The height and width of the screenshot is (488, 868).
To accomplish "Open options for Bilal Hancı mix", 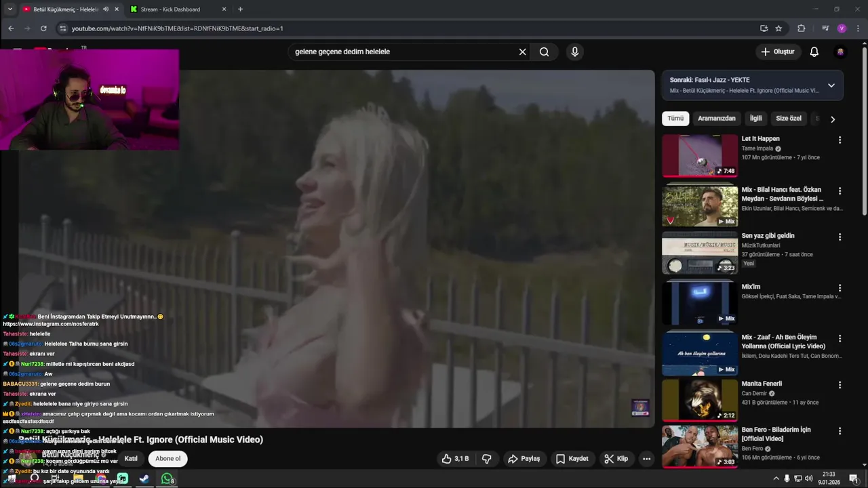I will [840, 191].
